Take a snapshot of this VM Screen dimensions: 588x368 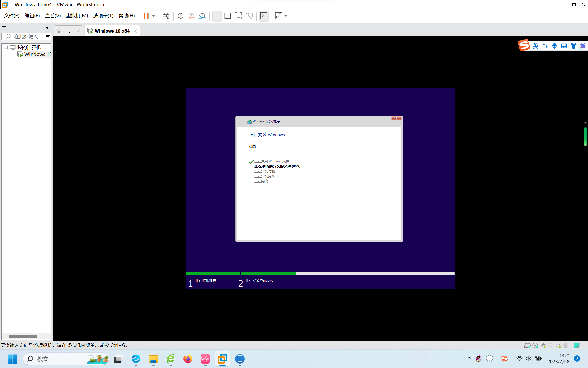180,16
